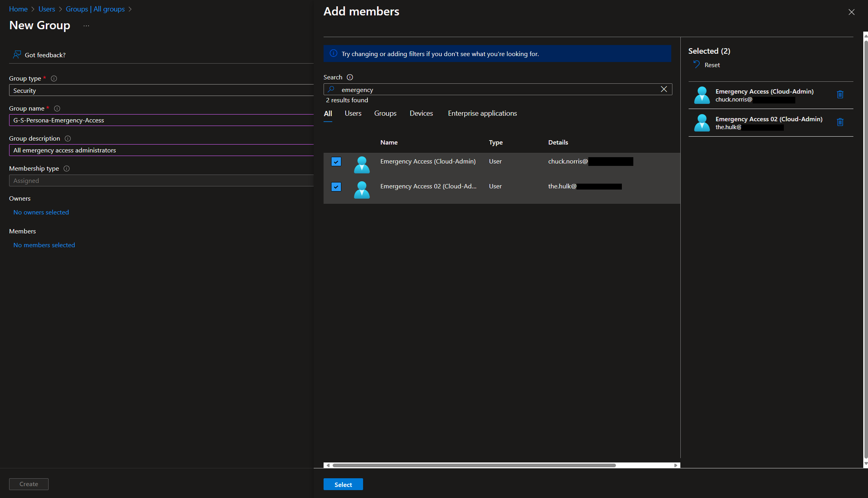The height and width of the screenshot is (498, 868).
Task: Click the Got feedback icon
Action: click(17, 55)
